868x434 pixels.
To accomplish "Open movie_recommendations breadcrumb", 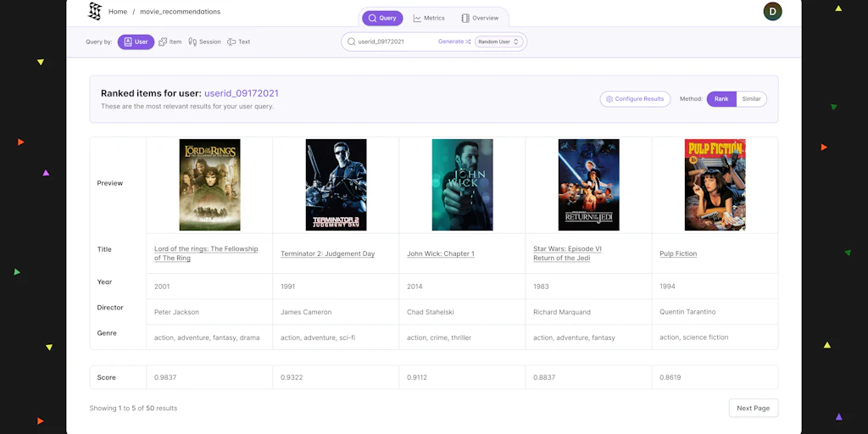I will pyautogui.click(x=180, y=12).
